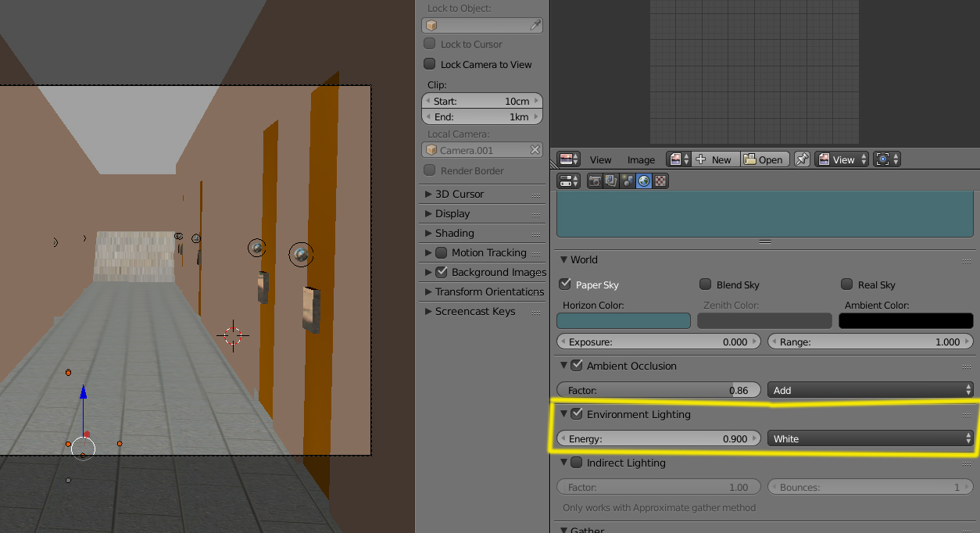The width and height of the screenshot is (980, 533).
Task: Click eyedropper in Lock to Object field
Action: (x=535, y=26)
